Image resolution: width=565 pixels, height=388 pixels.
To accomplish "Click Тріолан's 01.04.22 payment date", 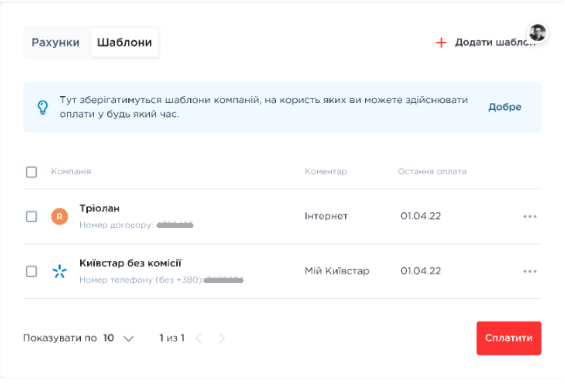I will 421,216.
